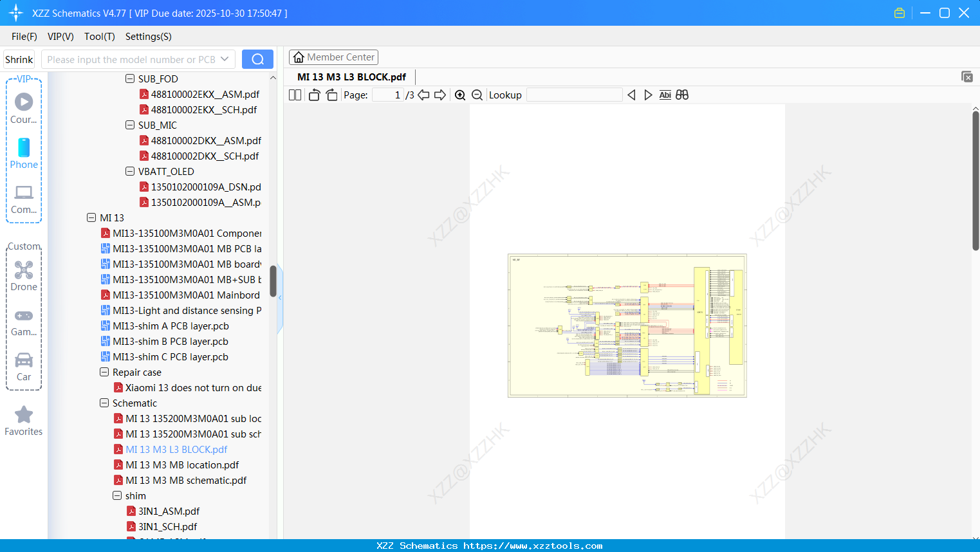Click the tree panel scrollbar thumb
980x552 pixels.
coord(273,281)
